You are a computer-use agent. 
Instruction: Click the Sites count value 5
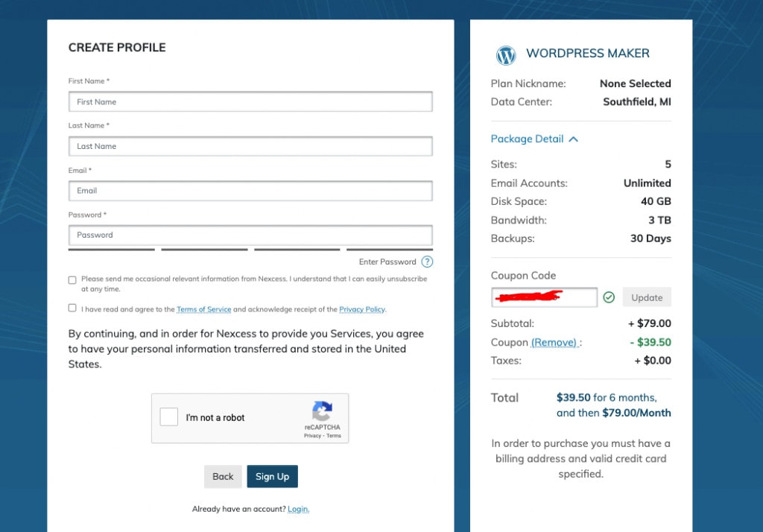pos(668,165)
